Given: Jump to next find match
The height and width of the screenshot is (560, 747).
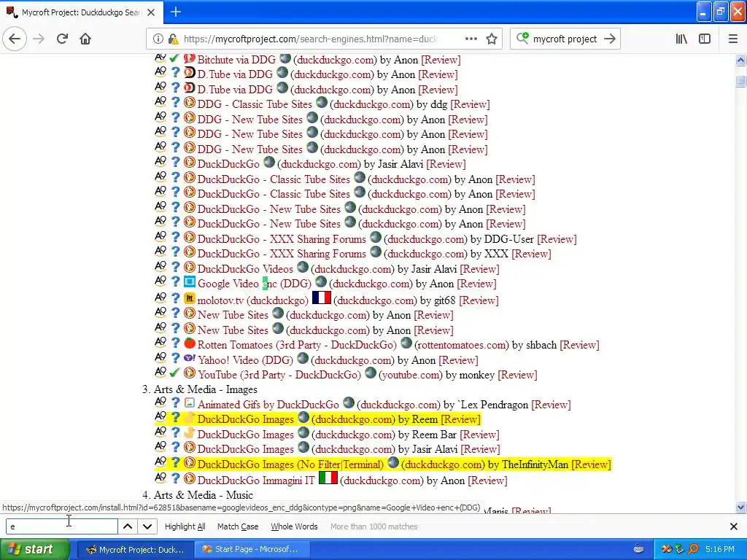Looking at the screenshot, I should click(147, 526).
